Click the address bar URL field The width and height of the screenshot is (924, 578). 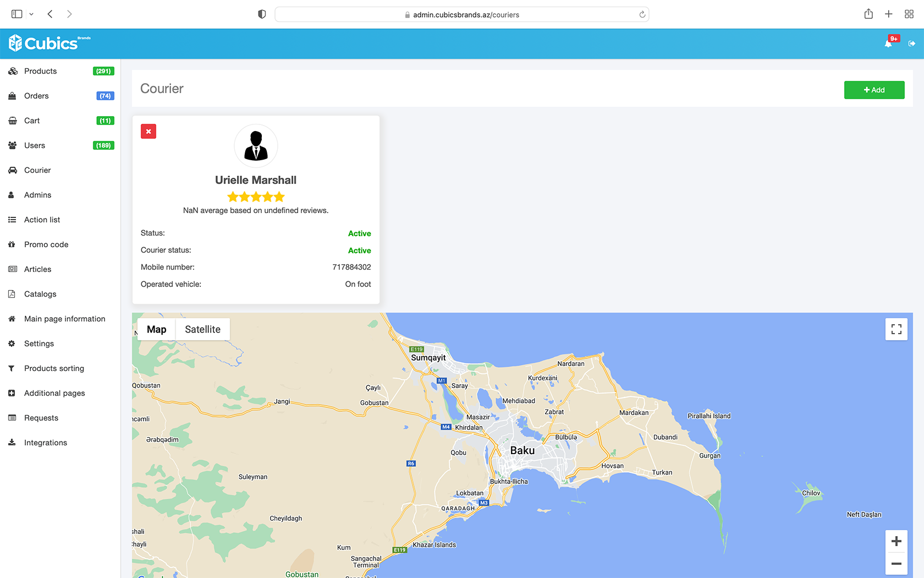pyautogui.click(x=462, y=15)
